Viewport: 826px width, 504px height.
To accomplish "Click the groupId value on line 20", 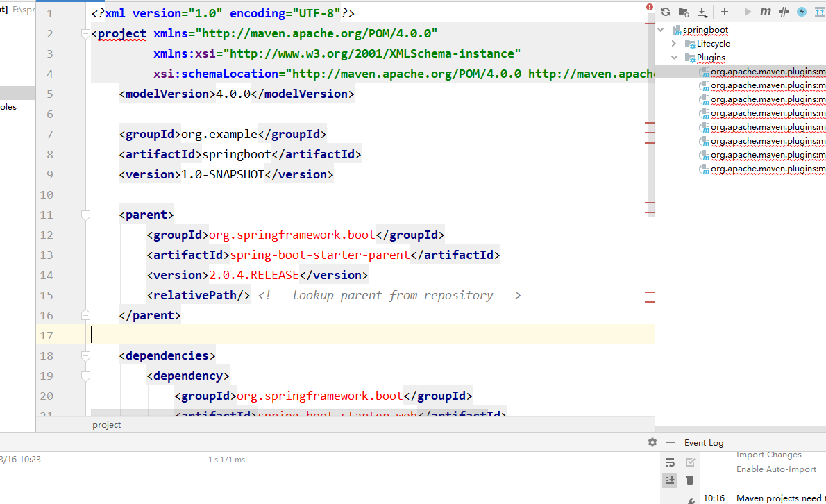I will (320, 396).
